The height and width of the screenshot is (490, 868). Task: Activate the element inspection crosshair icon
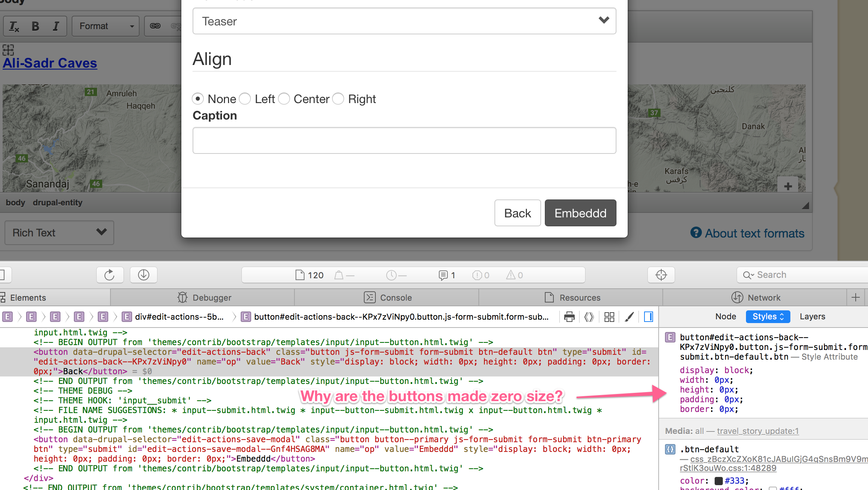pyautogui.click(x=661, y=275)
